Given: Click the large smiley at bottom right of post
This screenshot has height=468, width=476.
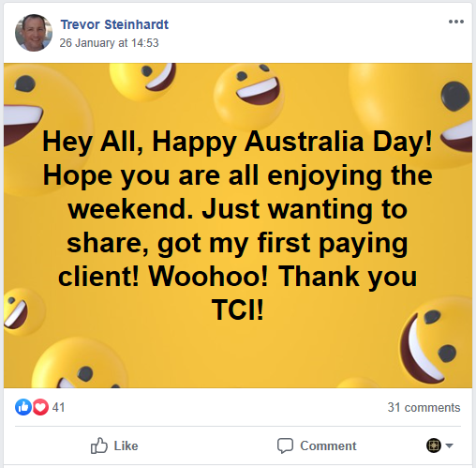Looking at the screenshot, I should [x=436, y=340].
